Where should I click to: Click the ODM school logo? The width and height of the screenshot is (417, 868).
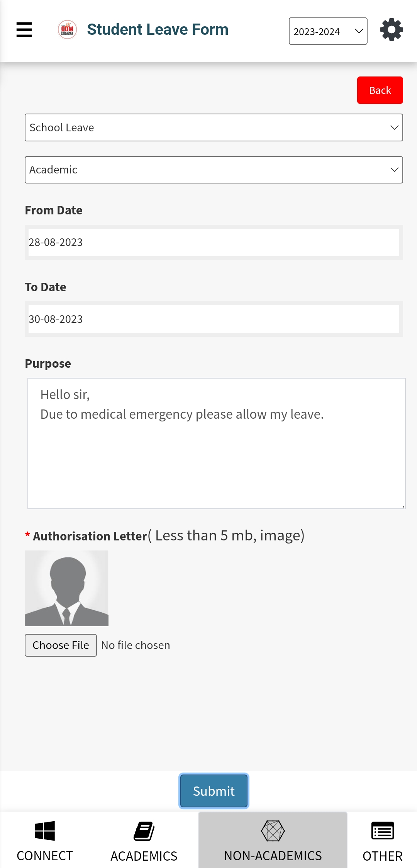click(67, 30)
